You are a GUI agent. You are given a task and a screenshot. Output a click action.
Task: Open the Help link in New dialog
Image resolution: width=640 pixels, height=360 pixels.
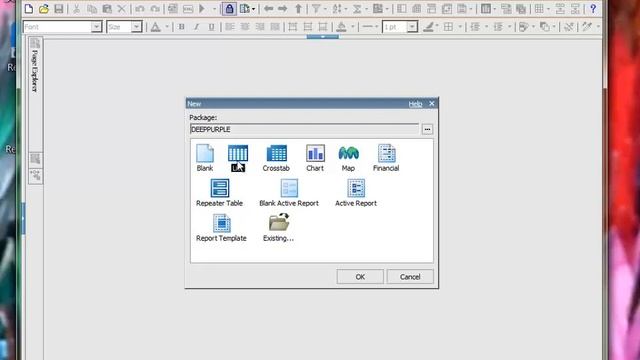[x=415, y=104]
